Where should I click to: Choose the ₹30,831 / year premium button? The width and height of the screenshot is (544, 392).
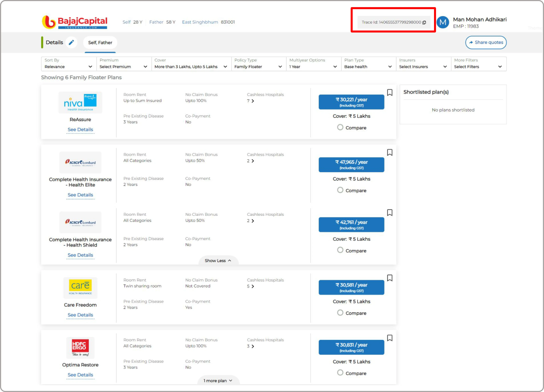tap(351, 347)
